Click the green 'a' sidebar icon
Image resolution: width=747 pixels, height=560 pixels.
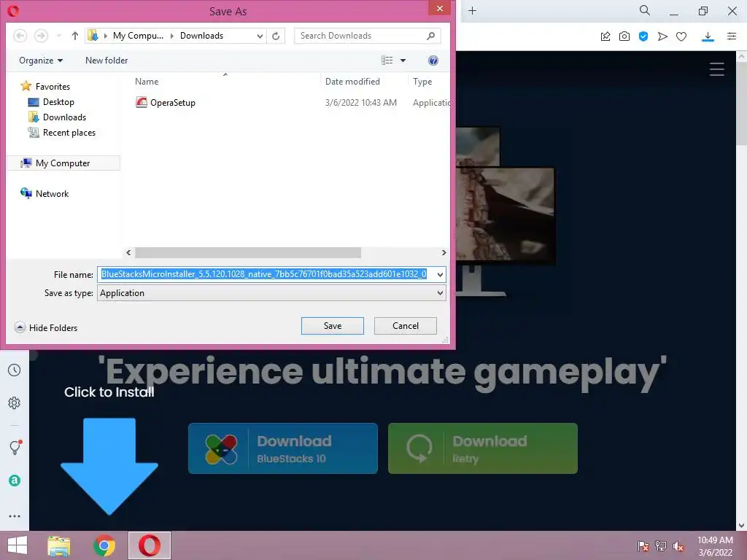pos(15,481)
